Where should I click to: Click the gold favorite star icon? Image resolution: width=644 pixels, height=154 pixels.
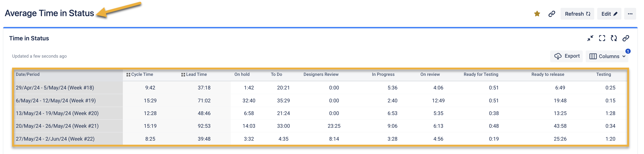537,14
